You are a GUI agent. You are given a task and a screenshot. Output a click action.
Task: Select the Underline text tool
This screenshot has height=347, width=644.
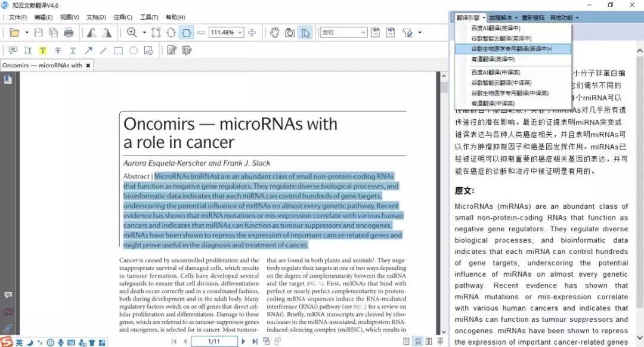point(73,51)
